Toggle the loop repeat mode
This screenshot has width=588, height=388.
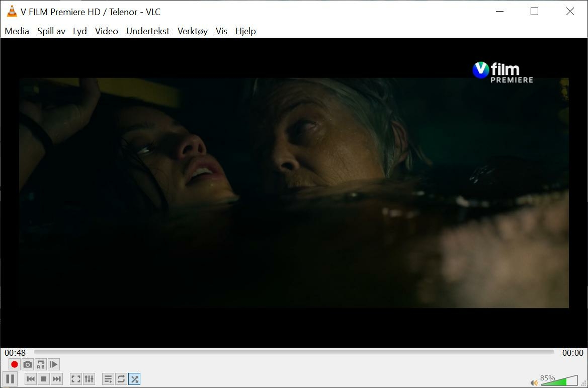point(121,379)
